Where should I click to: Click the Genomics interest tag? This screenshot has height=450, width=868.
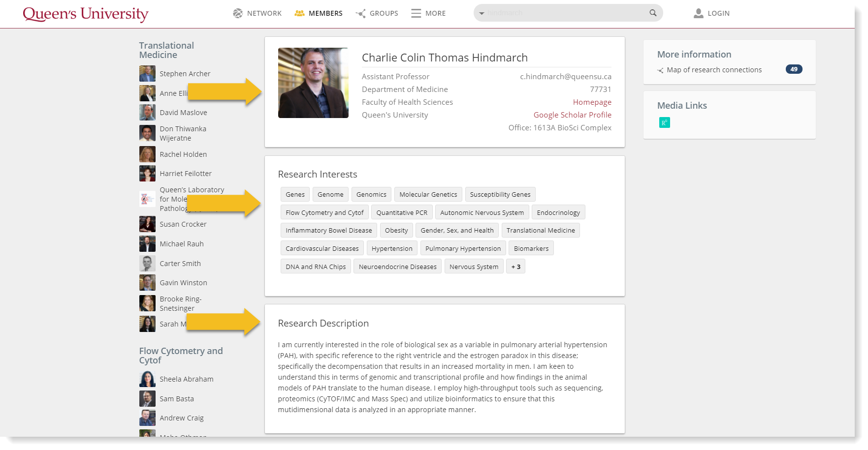tap(371, 195)
